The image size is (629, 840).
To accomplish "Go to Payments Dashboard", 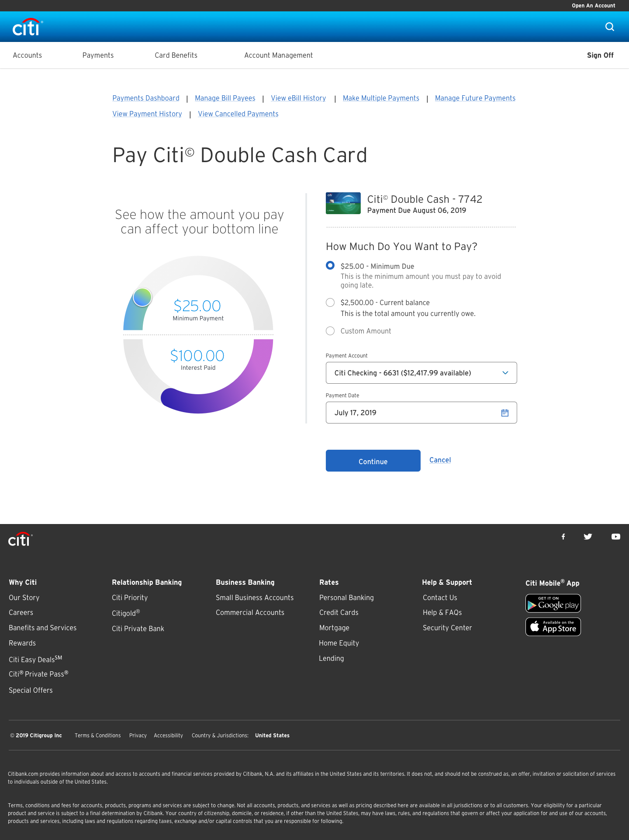I will point(146,98).
